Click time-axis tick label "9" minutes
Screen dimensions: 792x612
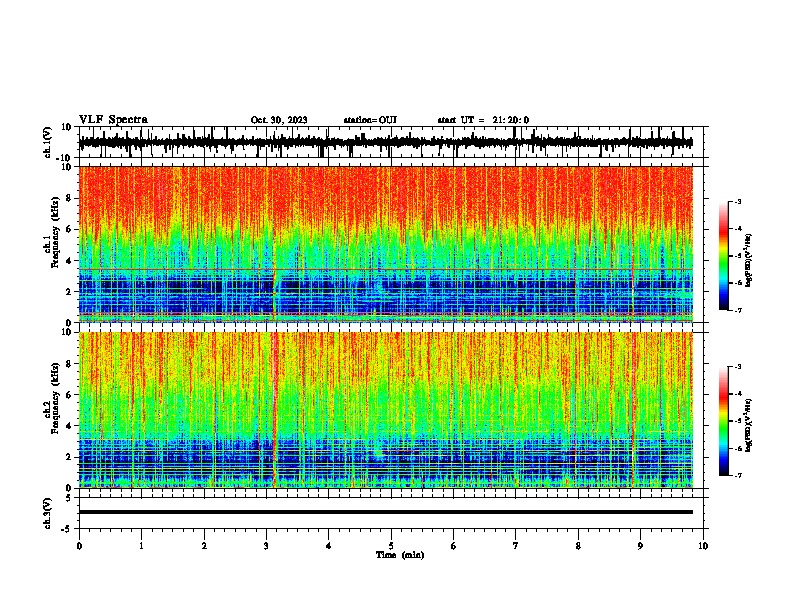pos(640,546)
